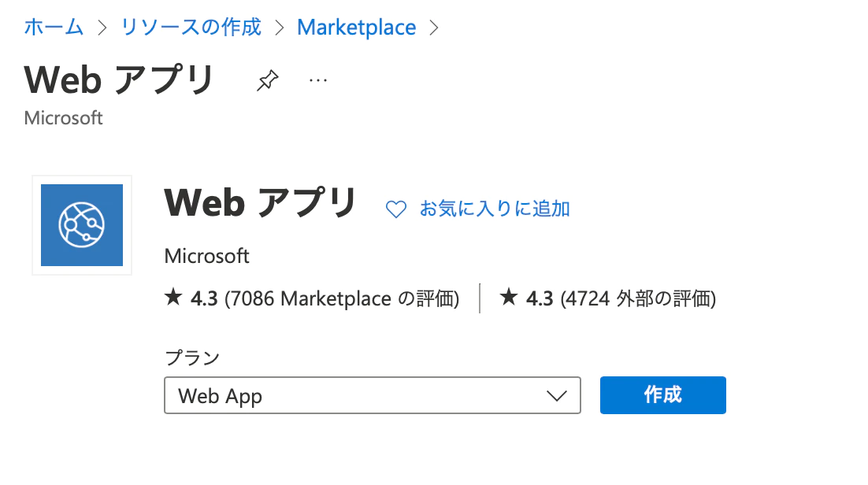Click the Marketplace rating star icon
Viewport: 868px width, 485px height.
point(173,298)
